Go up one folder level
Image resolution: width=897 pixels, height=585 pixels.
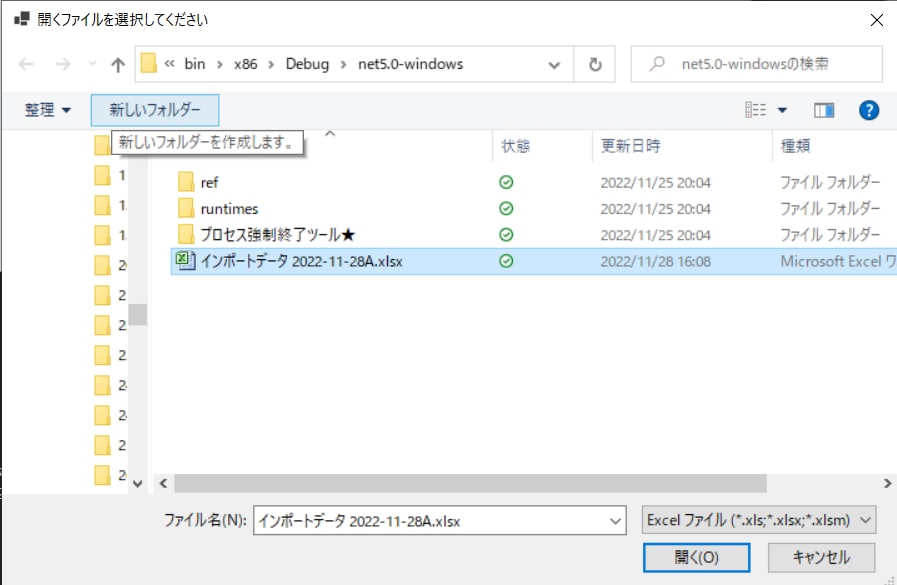[x=118, y=65]
